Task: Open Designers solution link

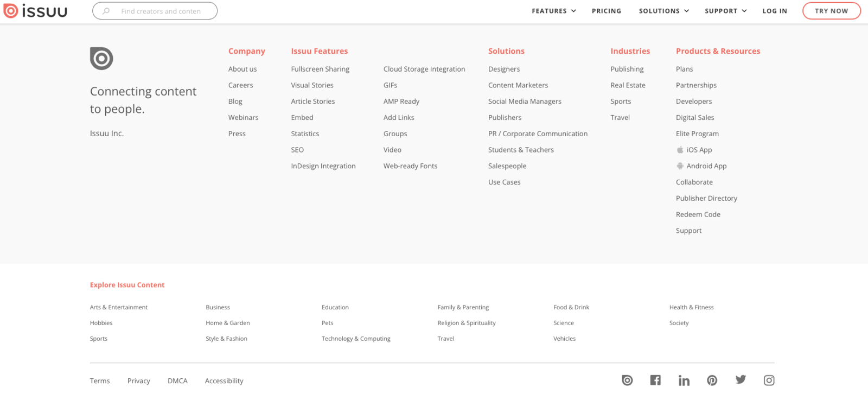Action: [x=504, y=69]
